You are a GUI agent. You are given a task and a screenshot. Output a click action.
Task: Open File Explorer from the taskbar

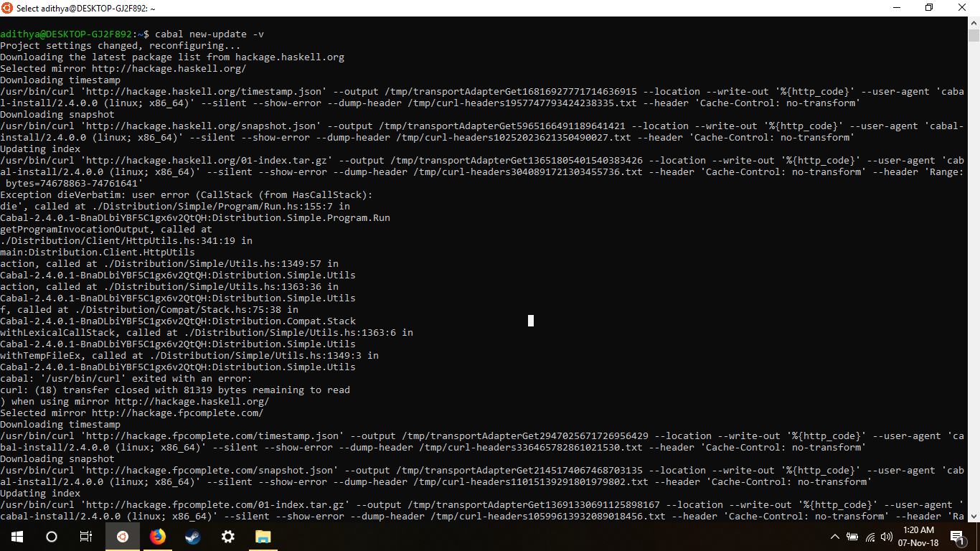tap(263, 536)
